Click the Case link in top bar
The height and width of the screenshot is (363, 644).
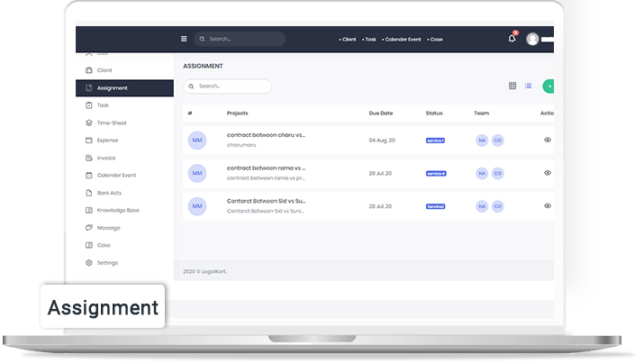tap(435, 40)
